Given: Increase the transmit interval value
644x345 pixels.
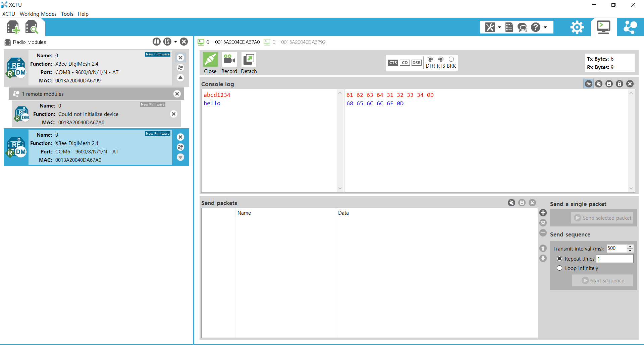Looking at the screenshot, I should tap(630, 247).
